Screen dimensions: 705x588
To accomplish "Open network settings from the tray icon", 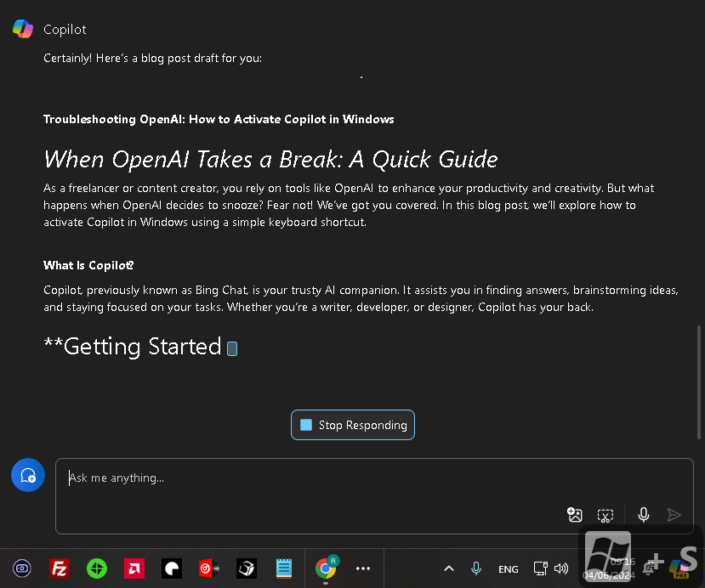I will (540, 568).
